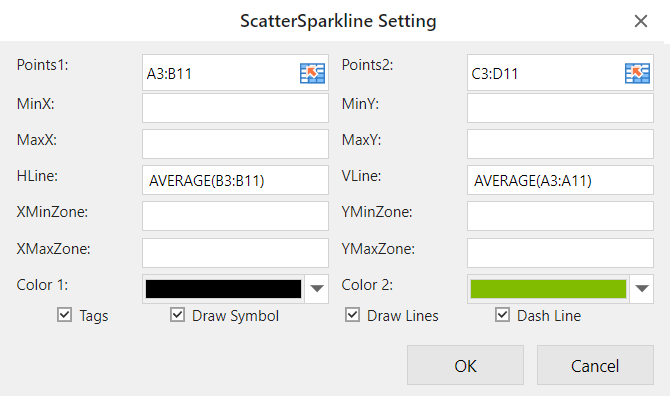Expand the Color 2 dropdown arrow
670x396 pixels.
(642, 289)
